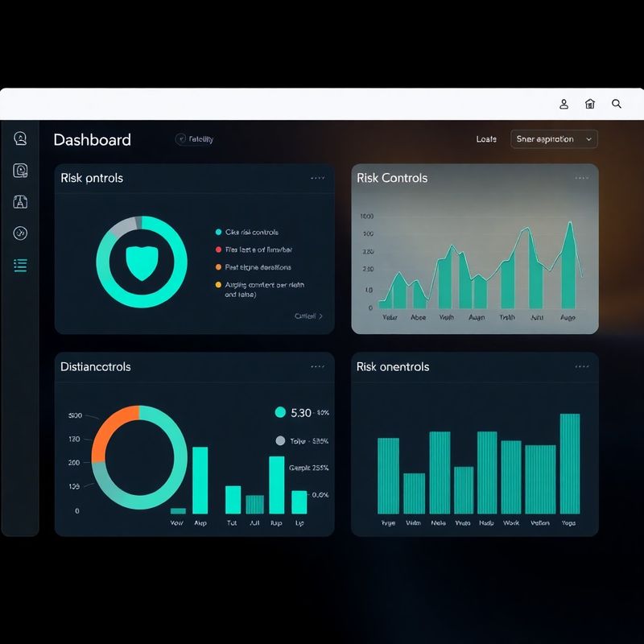Toggle the teal legend dot in Risk pntrols

pyautogui.click(x=218, y=232)
